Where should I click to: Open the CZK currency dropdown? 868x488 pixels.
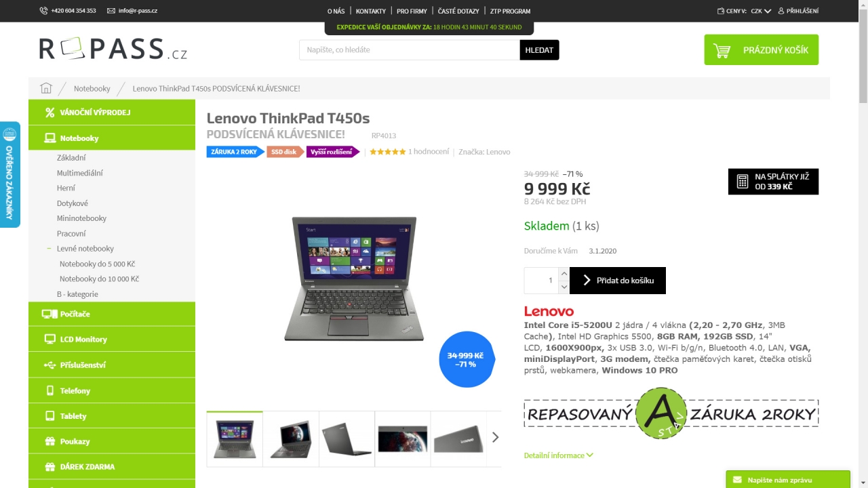[761, 11]
